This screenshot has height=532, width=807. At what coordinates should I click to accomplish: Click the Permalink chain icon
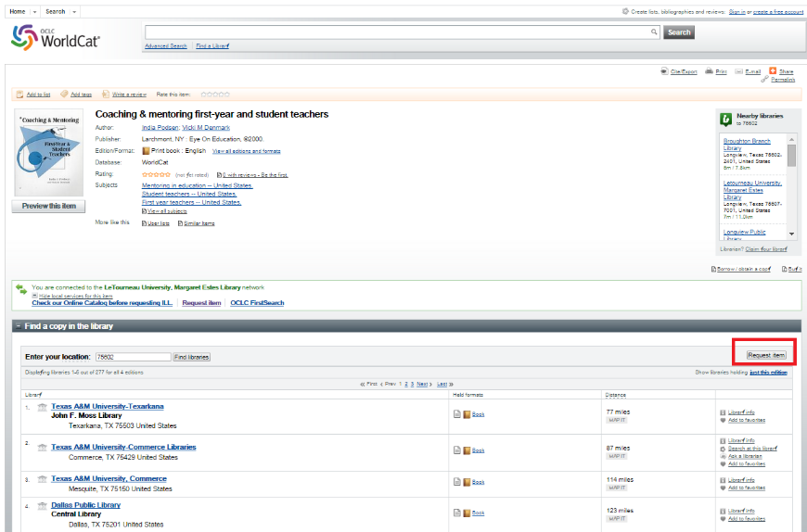coord(764,79)
